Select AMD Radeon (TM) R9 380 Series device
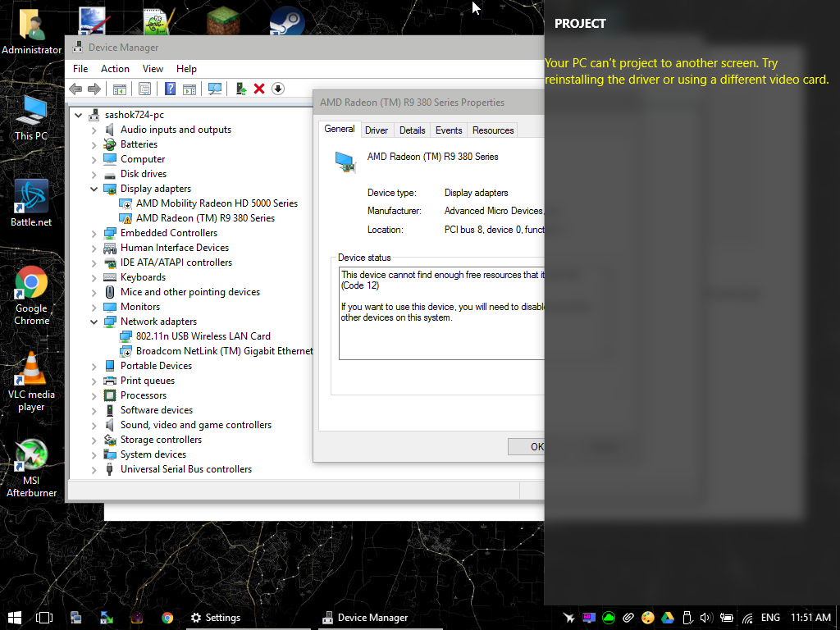The width and height of the screenshot is (840, 630). click(205, 218)
